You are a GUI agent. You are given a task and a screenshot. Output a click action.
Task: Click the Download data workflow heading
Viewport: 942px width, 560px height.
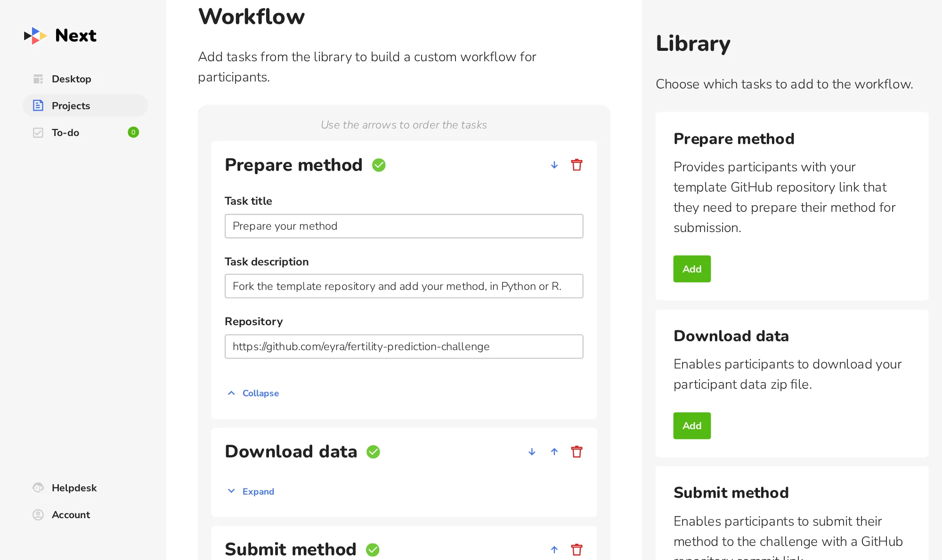click(291, 452)
